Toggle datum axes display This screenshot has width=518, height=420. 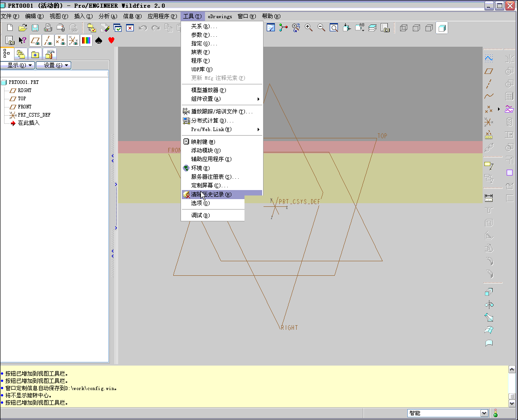pyautogui.click(x=48, y=40)
